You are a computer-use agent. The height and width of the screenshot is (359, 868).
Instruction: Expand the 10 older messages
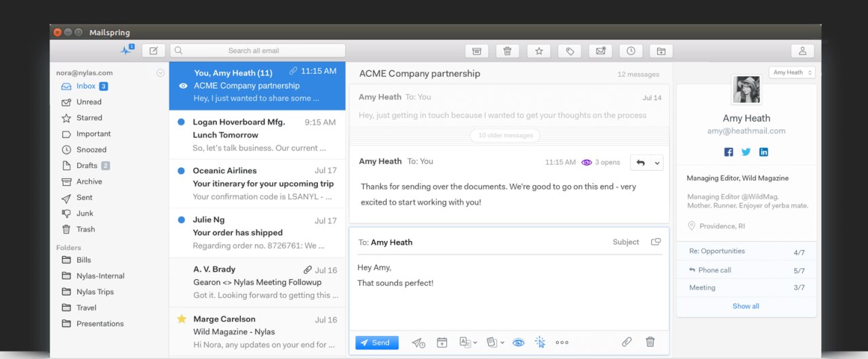coord(505,135)
